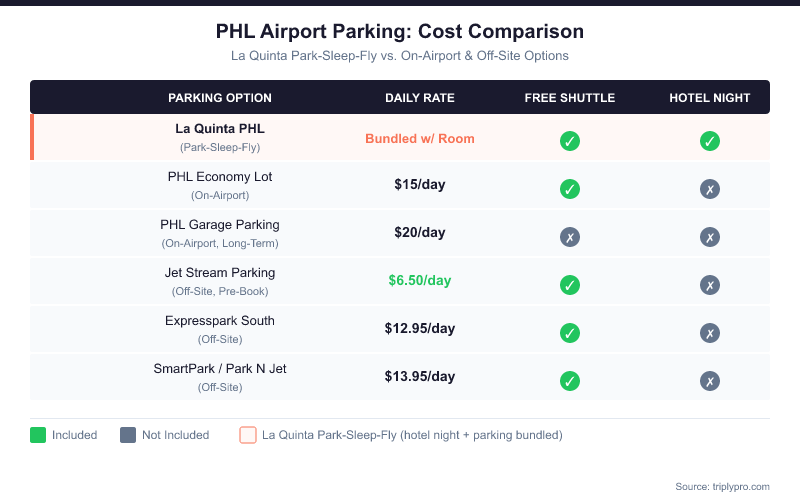Screen dimensions: 800x500
Task: Click Expresspark South free shuttle checkmark
Action: click(570, 333)
